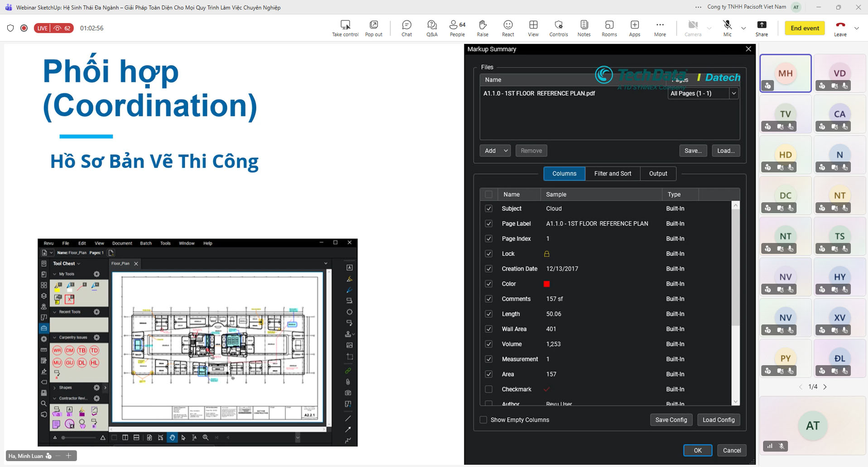Raise your hand in the meeting
868x467 pixels.
[482, 28]
